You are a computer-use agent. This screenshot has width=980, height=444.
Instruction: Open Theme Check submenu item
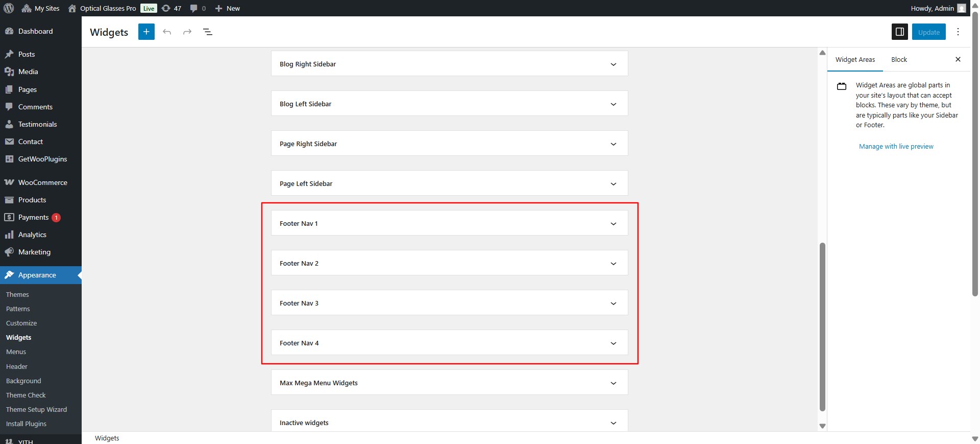click(26, 395)
